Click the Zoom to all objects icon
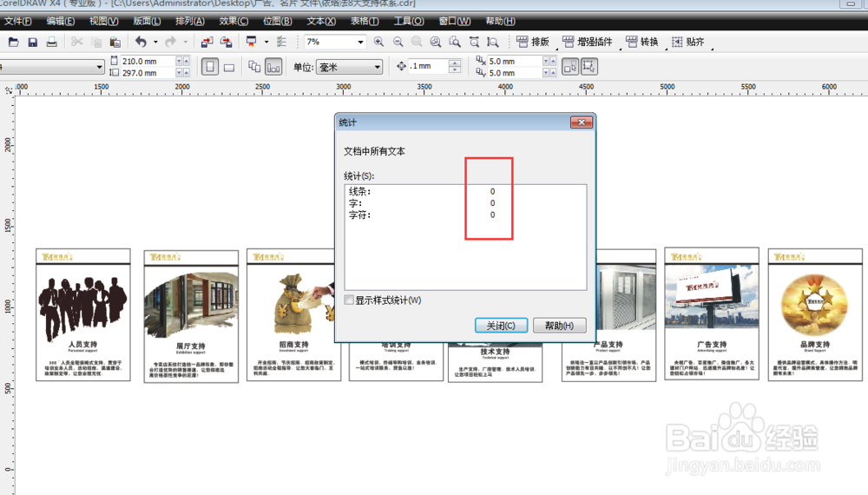 (x=436, y=42)
